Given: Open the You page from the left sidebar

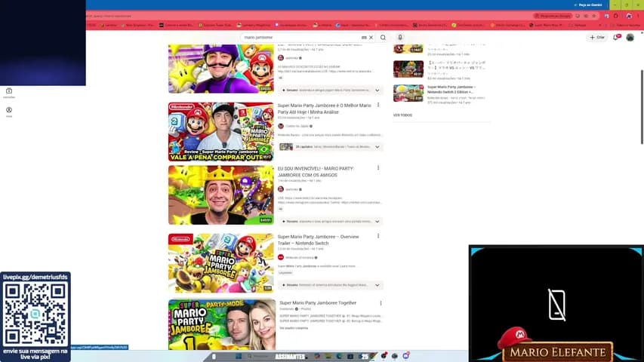Looking at the screenshot, I should (x=9, y=112).
